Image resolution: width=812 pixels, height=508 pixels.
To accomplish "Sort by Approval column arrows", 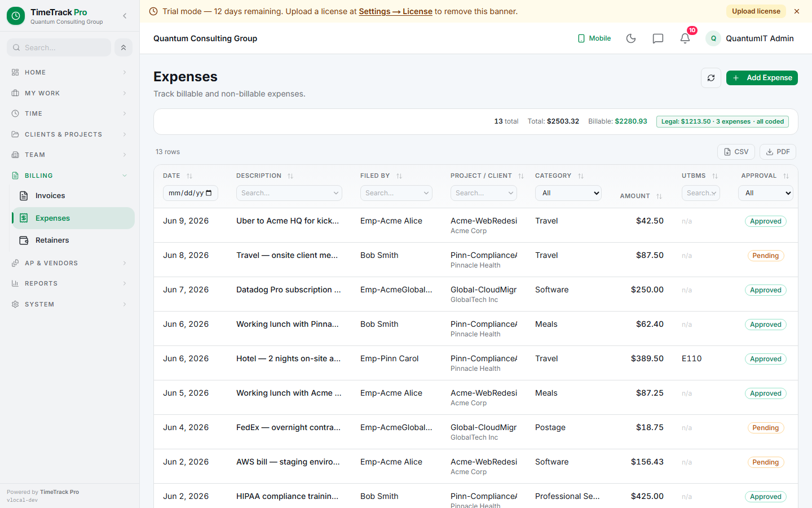I will tap(786, 176).
